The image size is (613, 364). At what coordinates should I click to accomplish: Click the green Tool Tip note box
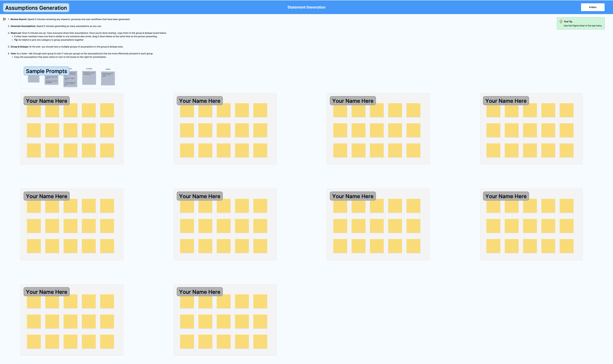tap(580, 24)
